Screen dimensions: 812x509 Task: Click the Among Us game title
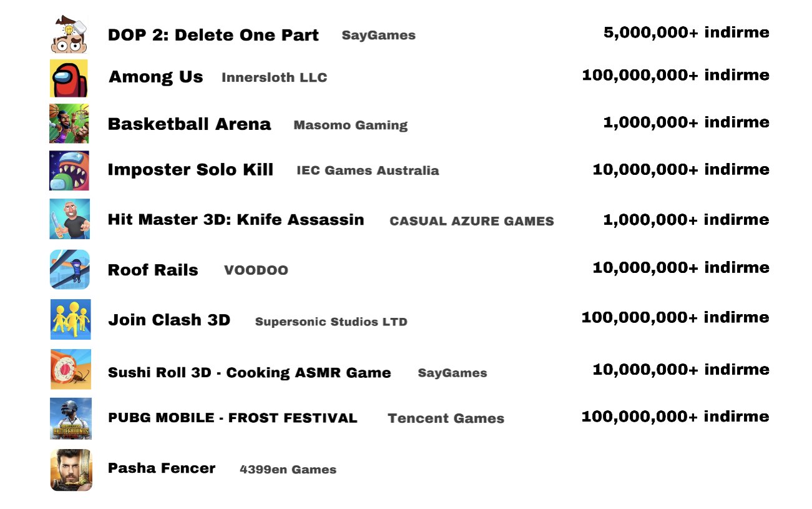155,77
